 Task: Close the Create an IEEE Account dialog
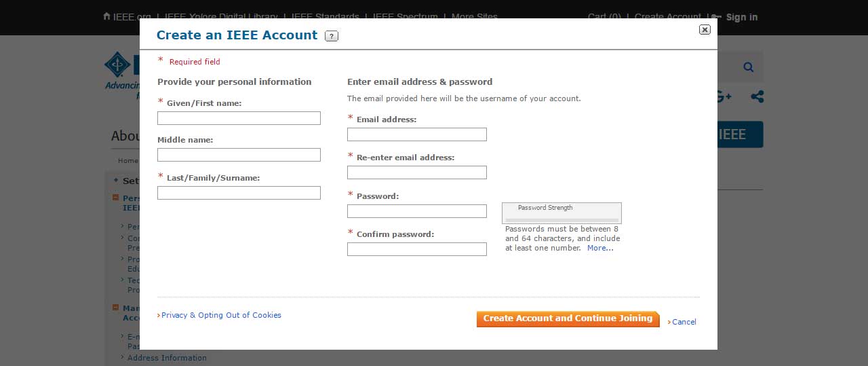click(x=705, y=29)
